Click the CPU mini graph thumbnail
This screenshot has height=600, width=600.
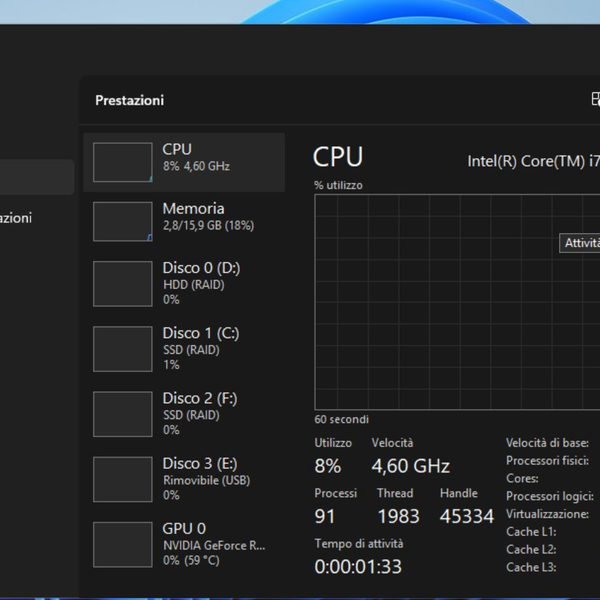pyautogui.click(x=122, y=162)
